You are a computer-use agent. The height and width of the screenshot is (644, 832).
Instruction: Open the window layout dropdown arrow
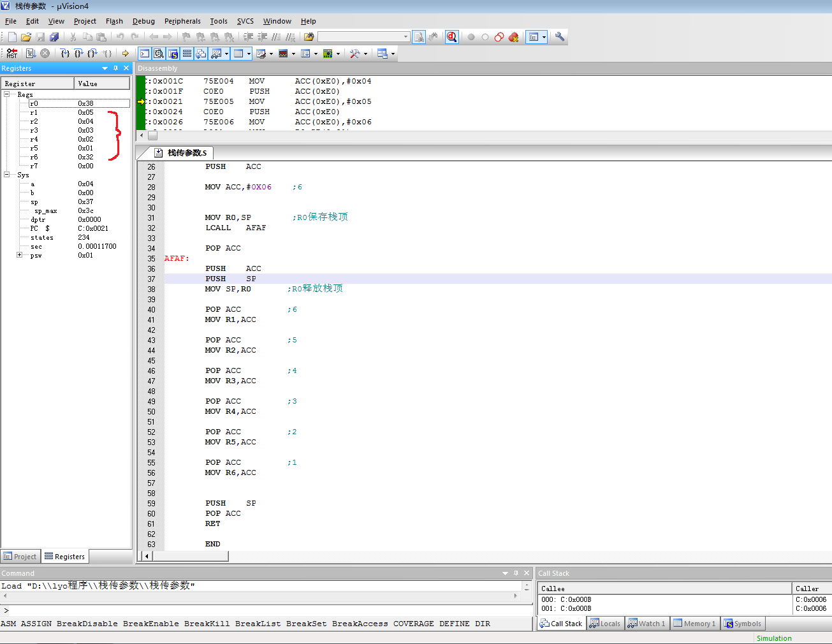point(544,37)
